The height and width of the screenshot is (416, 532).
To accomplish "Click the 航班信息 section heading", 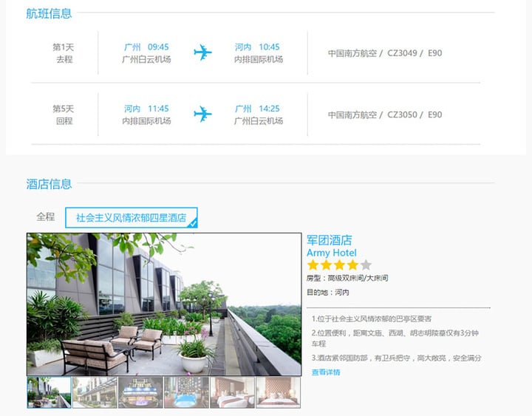I will 49,13.
